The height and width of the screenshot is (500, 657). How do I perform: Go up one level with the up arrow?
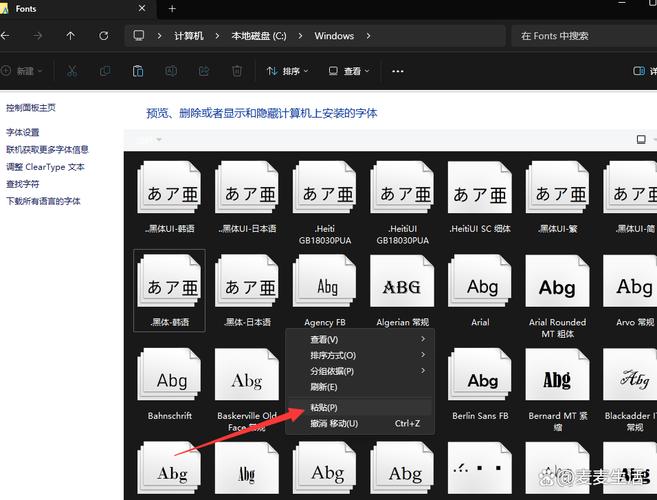pos(70,36)
